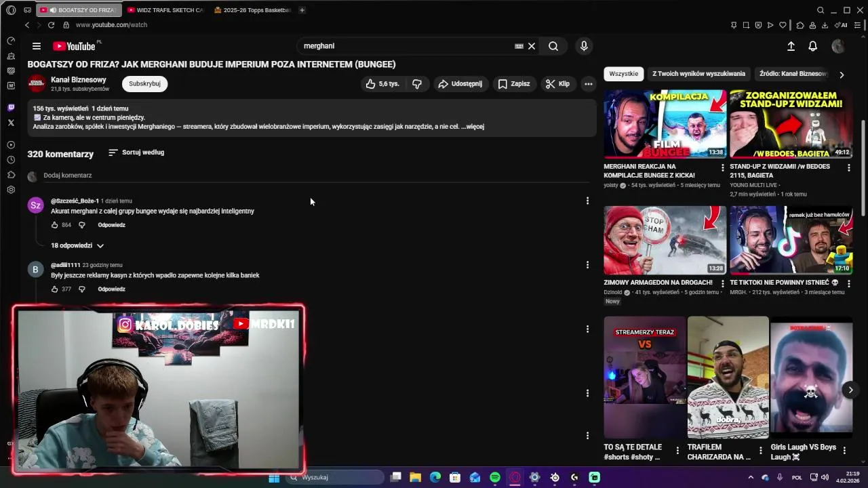The height and width of the screenshot is (488, 868).
Task: Open more actions (three dots) beside Klip
Action: [589, 84]
